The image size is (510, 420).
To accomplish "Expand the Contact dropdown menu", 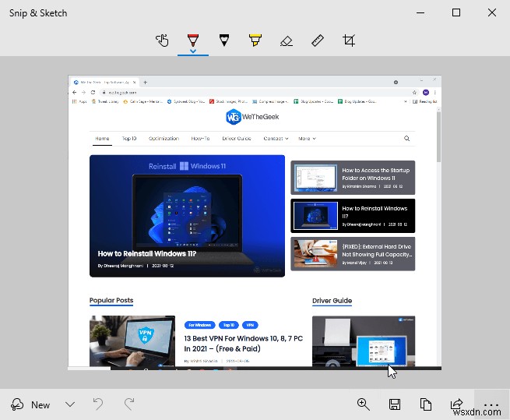I will pos(276,139).
